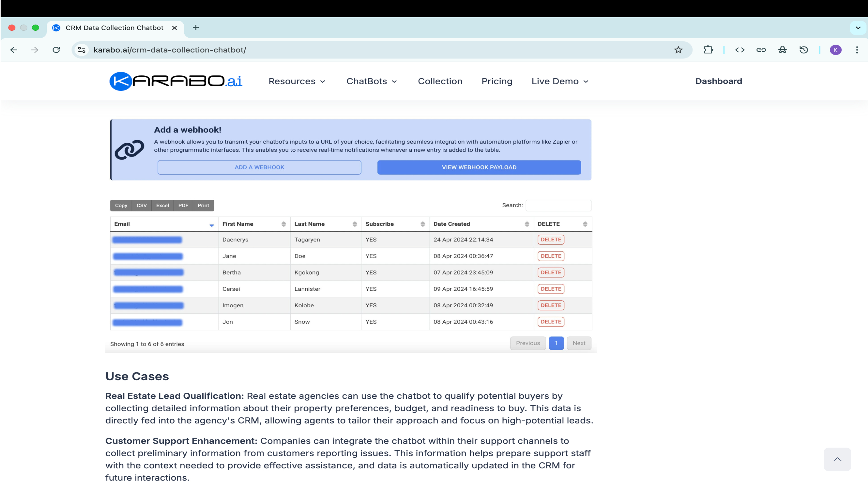Reload the current page

coord(56,50)
